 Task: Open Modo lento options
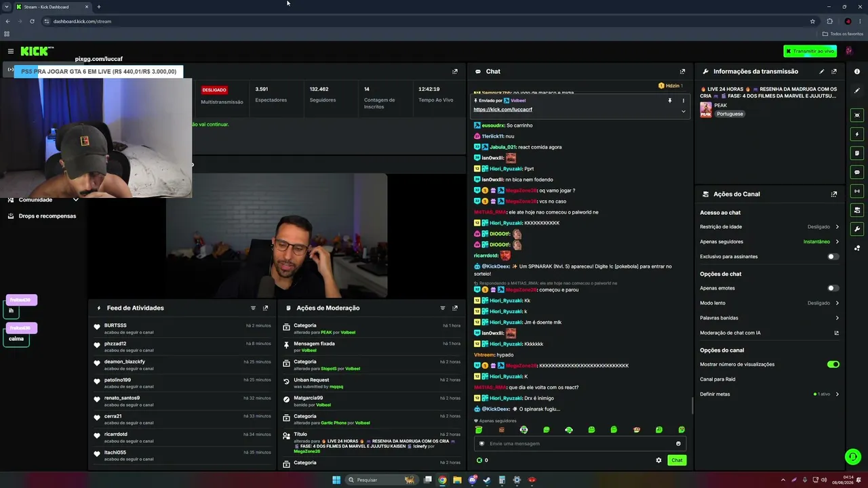770,303
